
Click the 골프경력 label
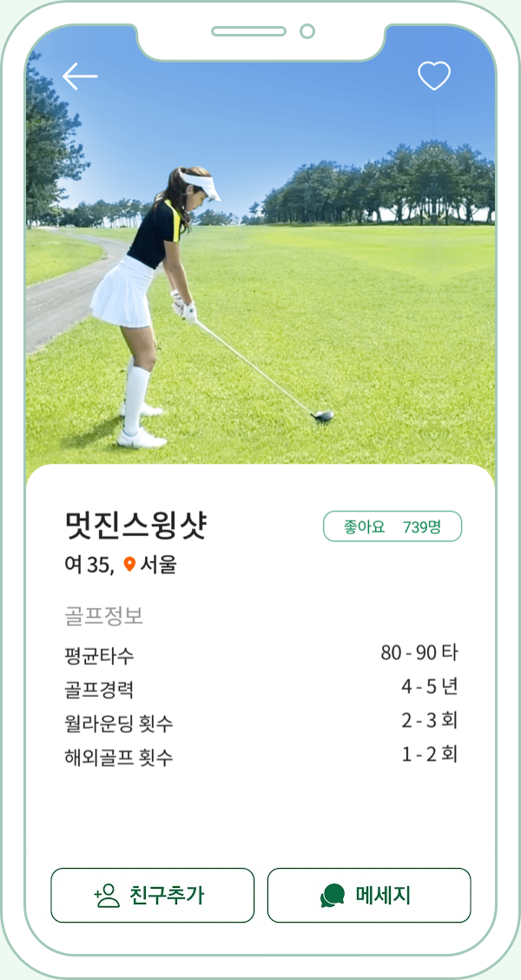(x=99, y=690)
